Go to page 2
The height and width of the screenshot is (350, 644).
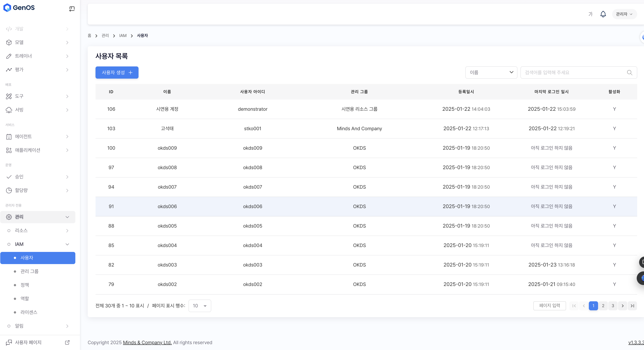tap(603, 306)
